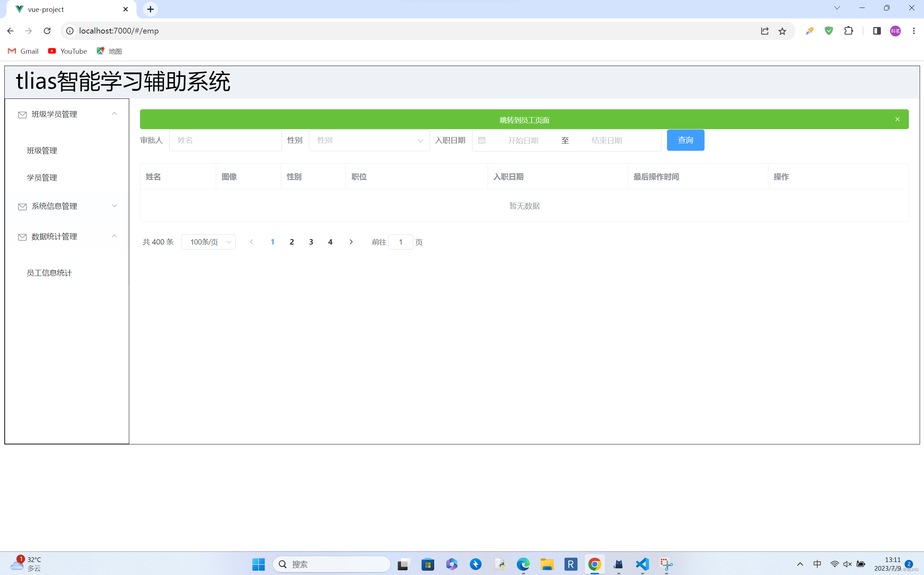
Task: Click the 数据统计管理 sidebar icon
Action: [x=21, y=237]
